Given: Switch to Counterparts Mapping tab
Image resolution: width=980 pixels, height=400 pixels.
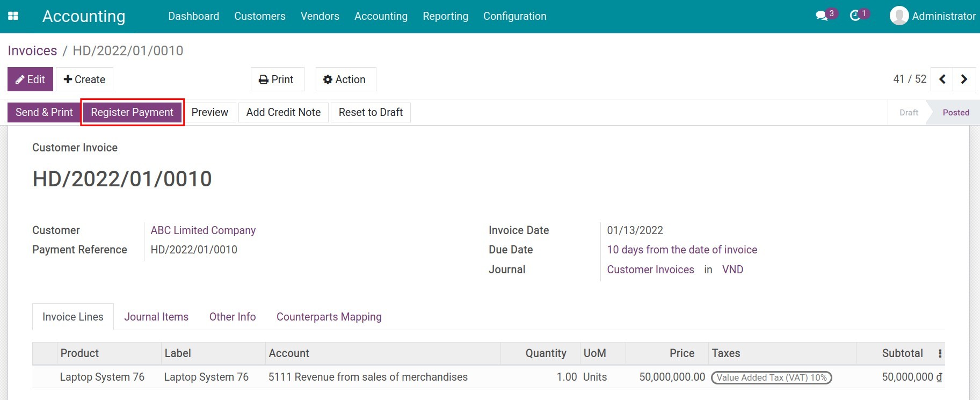Looking at the screenshot, I should 329,317.
